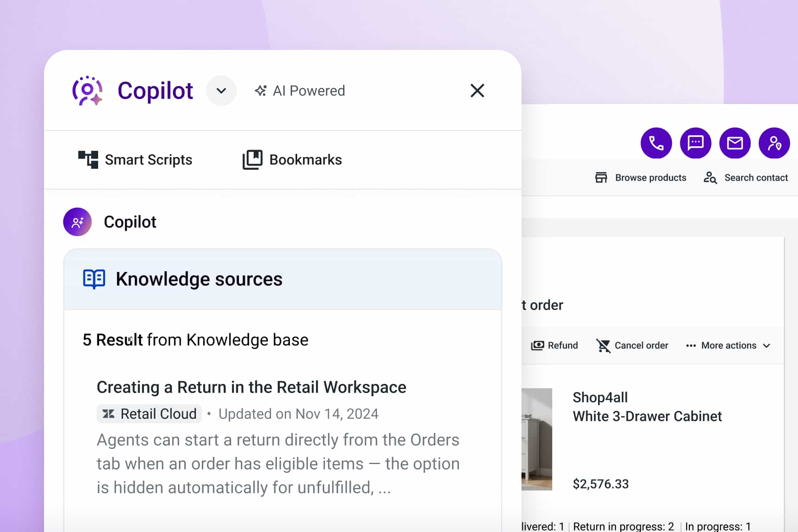Expand the Copilot dropdown chevron
This screenshot has height=532, width=798.
click(221, 90)
